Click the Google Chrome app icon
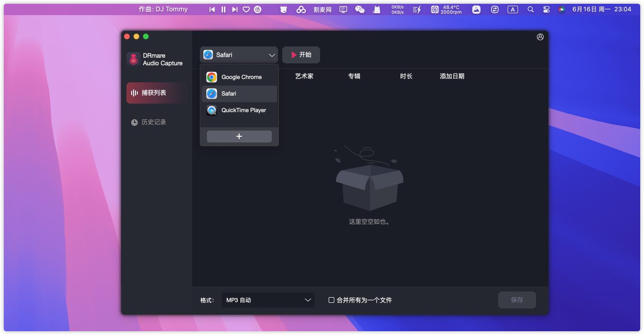The width and height of the screenshot is (644, 335). click(x=212, y=77)
